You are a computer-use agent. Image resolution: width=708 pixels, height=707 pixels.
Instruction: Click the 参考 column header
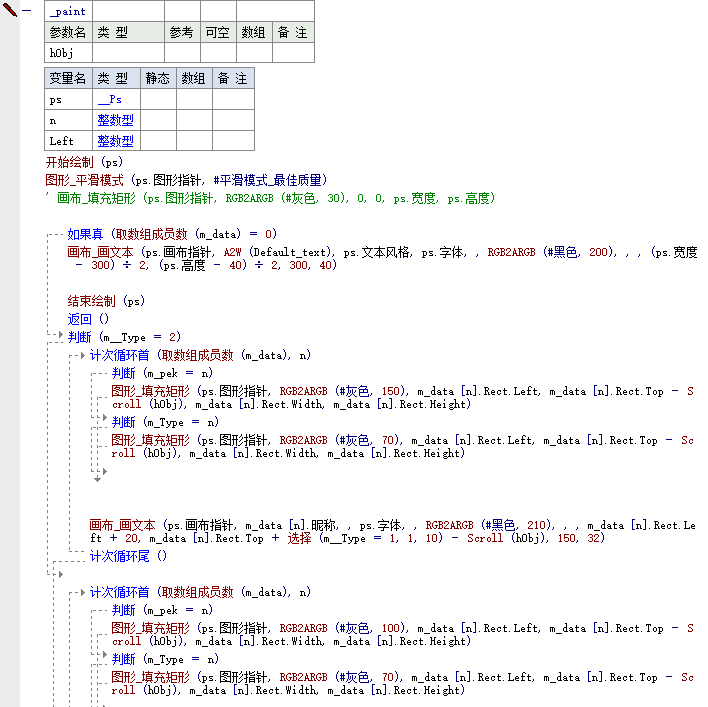coord(182,33)
